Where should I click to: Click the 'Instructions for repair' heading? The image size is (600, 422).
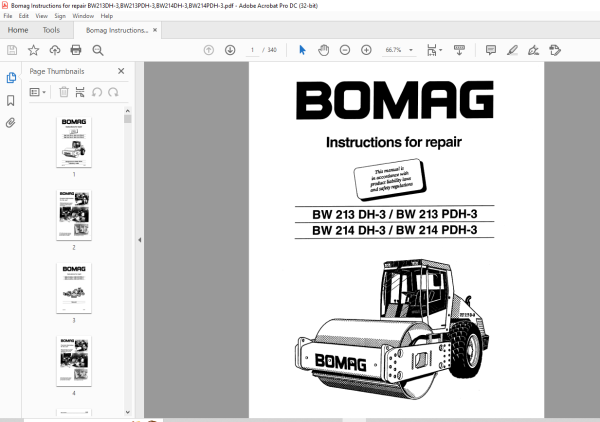coord(394,142)
